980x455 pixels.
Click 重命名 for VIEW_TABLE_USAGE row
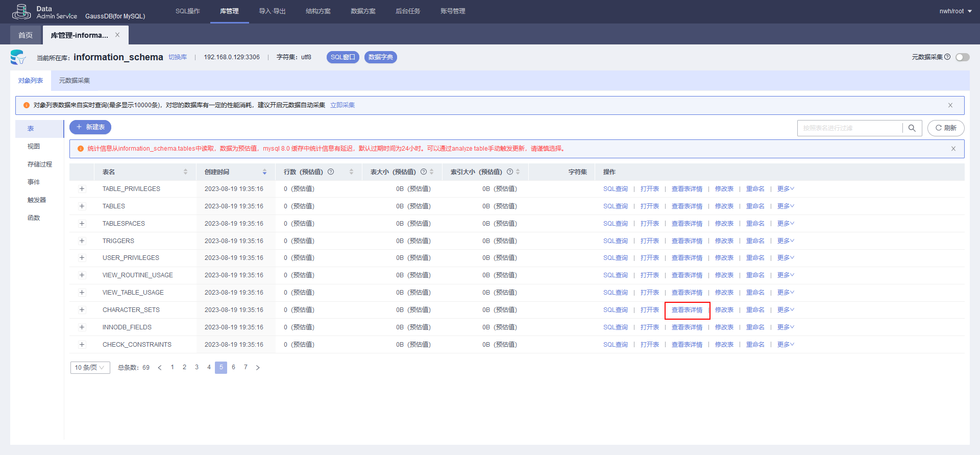click(755, 293)
